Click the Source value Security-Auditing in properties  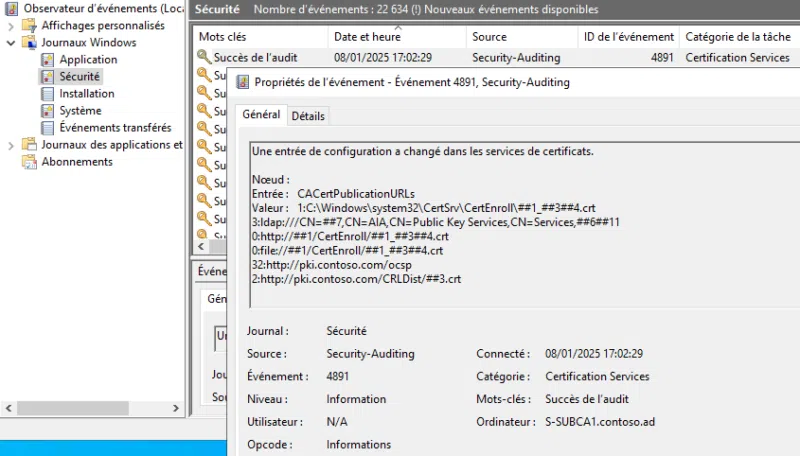370,353
